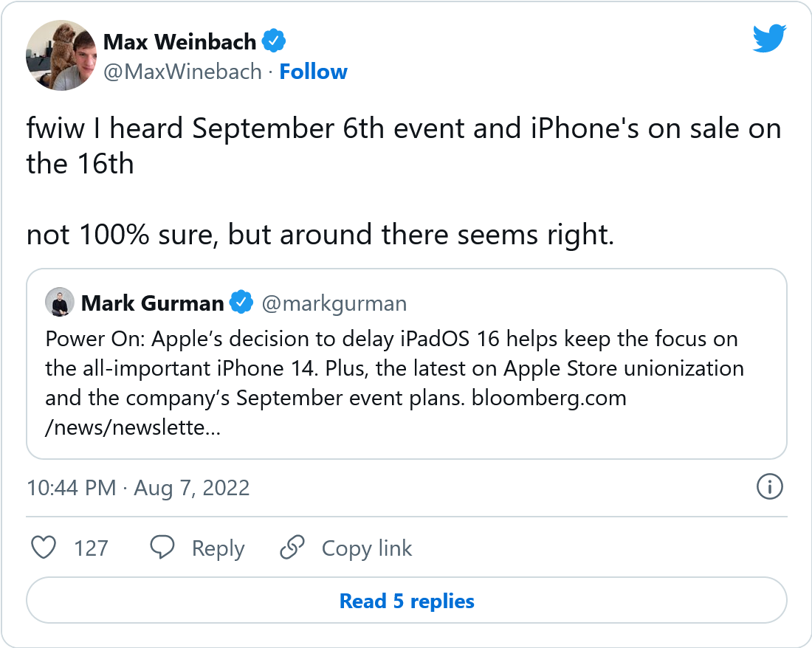
Task: Click Max Weinbach's verified badge
Action: pyautogui.click(x=275, y=41)
